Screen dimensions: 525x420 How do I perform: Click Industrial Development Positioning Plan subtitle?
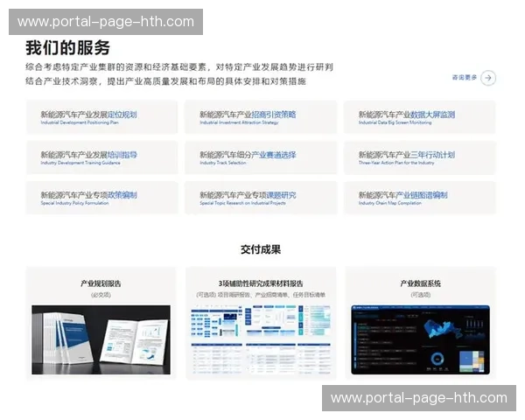click(x=80, y=122)
